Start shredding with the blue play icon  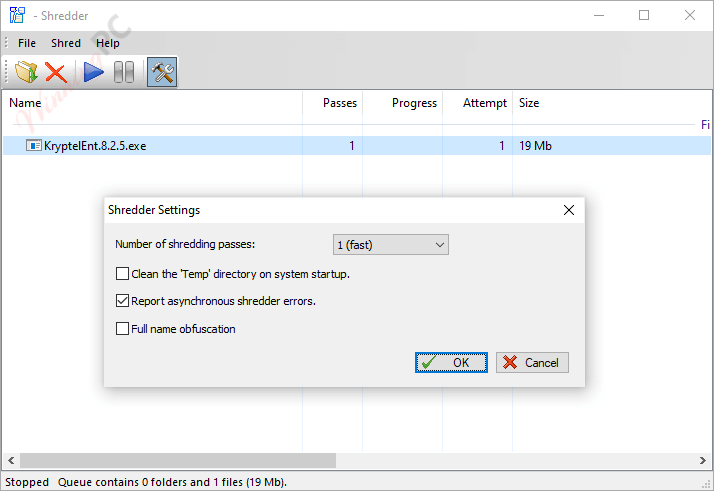point(94,72)
